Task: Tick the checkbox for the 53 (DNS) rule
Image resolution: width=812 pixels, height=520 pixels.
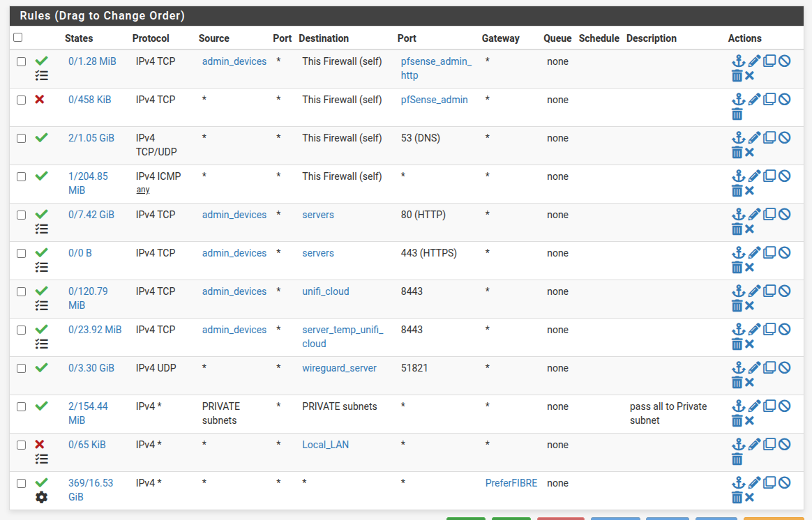Action: (21, 138)
